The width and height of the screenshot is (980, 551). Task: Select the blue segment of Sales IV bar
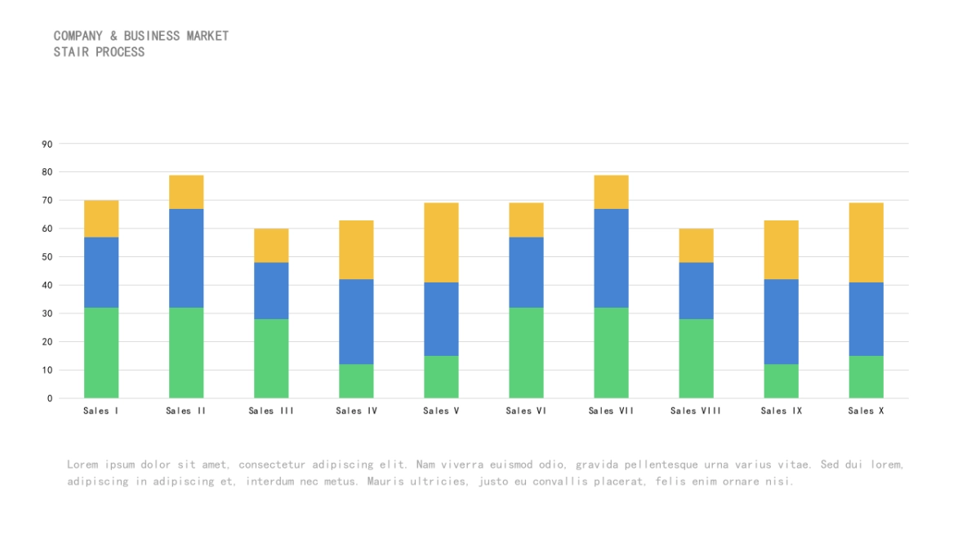(x=356, y=322)
